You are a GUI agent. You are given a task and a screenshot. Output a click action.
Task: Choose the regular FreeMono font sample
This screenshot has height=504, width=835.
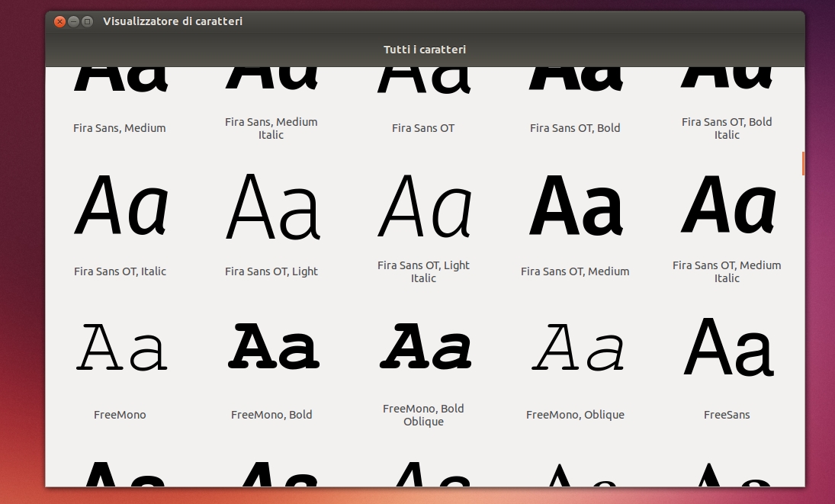[121, 348]
